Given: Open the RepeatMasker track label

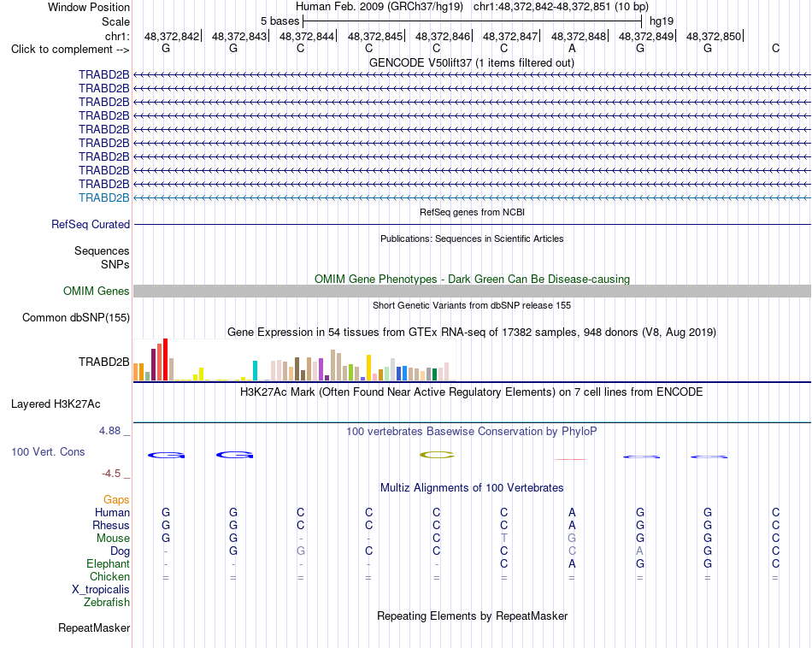Looking at the screenshot, I should click(94, 627).
